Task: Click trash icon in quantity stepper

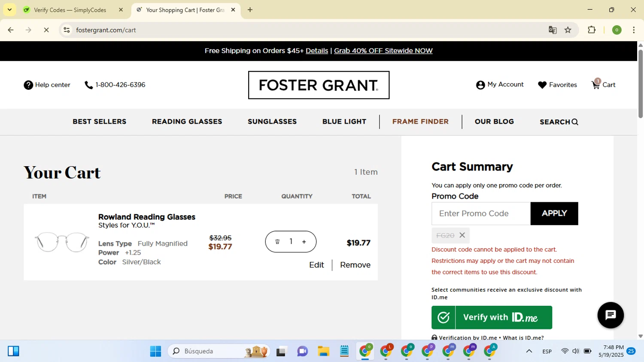Action: pos(277,242)
